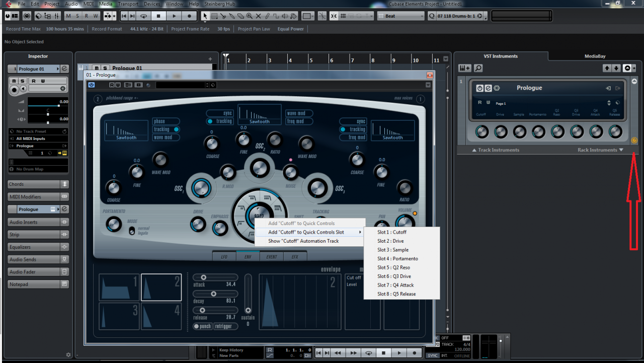Screen dimensions: 644x363
Task: Open Edit Instrument in the Inspector Prologue section
Action: coord(64,209)
